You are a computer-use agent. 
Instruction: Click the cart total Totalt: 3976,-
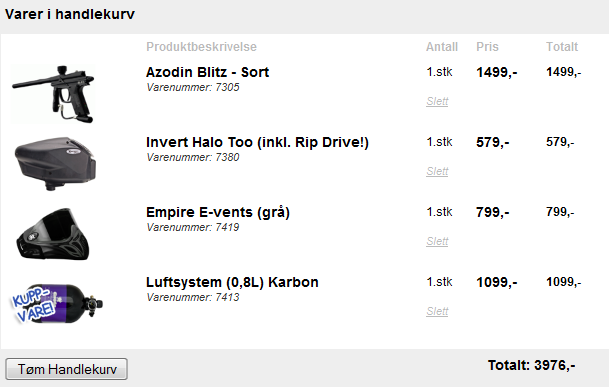[x=531, y=365]
